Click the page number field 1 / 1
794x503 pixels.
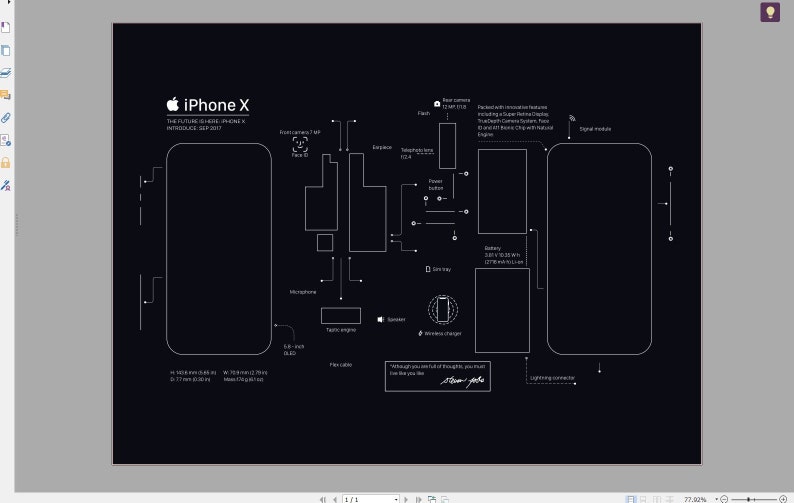[367, 499]
